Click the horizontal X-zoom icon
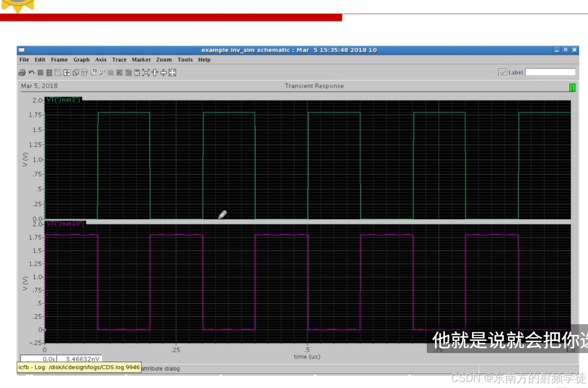The width and height of the screenshot is (588, 388). click(x=155, y=73)
